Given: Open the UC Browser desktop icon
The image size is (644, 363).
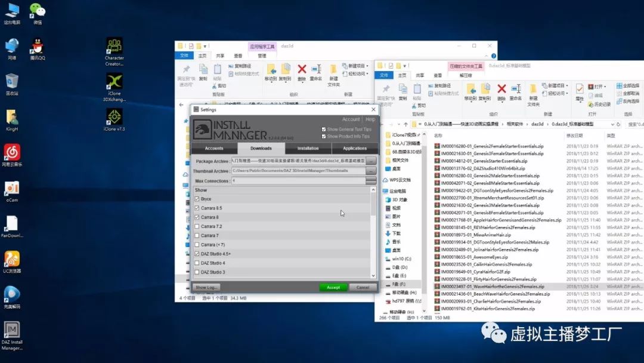Looking at the screenshot, I should tap(12, 262).
